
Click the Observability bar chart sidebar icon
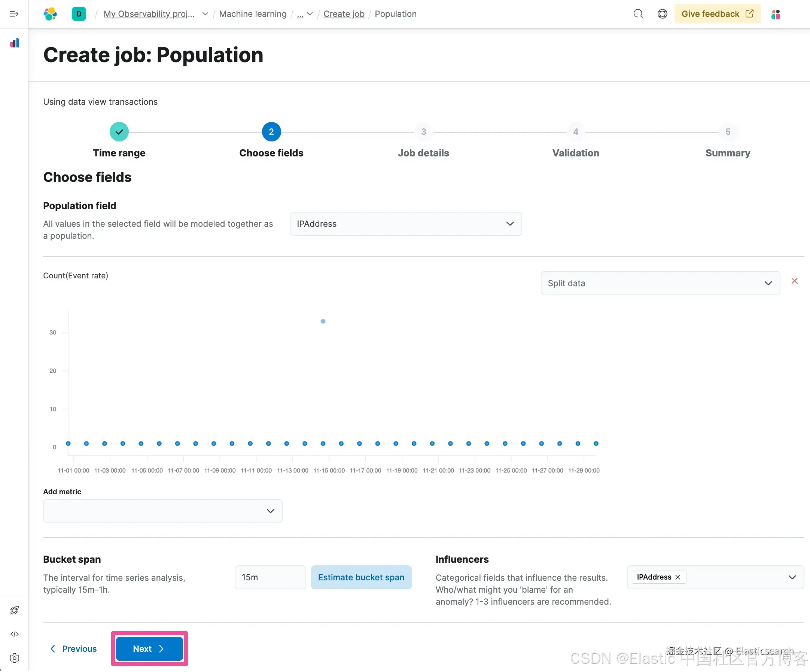pos(15,43)
